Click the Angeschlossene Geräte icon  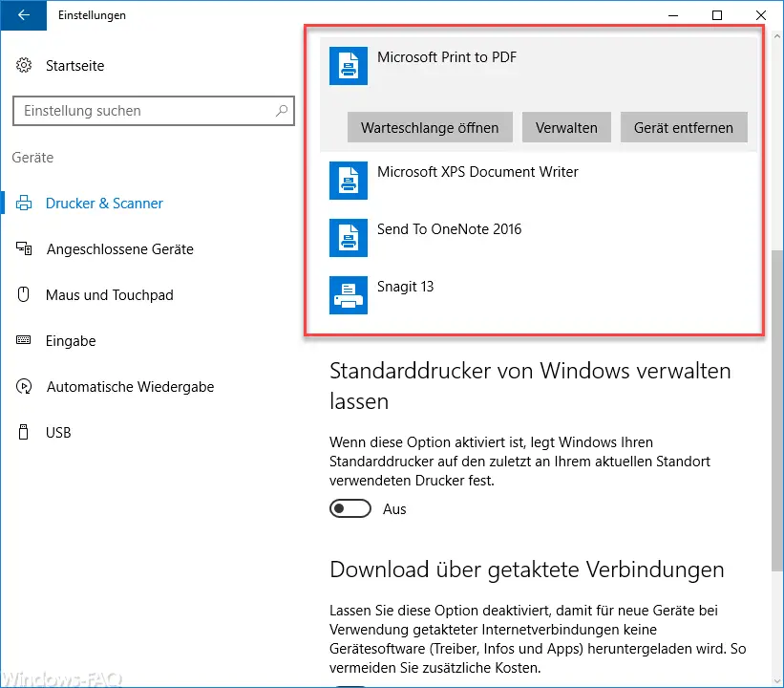coord(24,248)
